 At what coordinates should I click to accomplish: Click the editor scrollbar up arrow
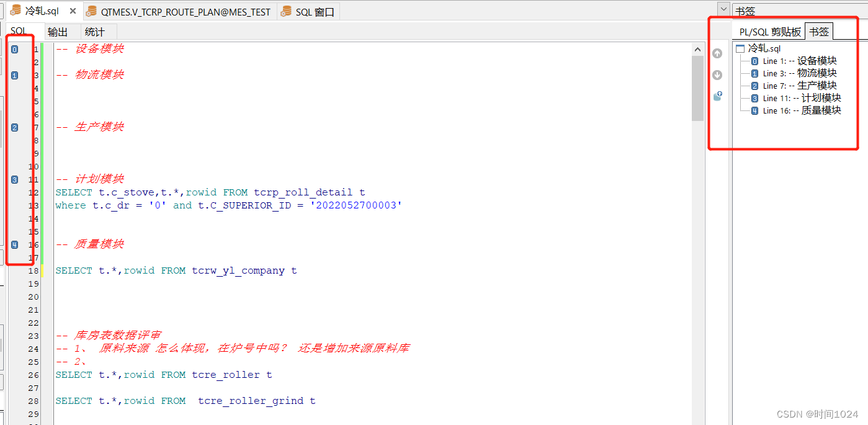[x=697, y=48]
